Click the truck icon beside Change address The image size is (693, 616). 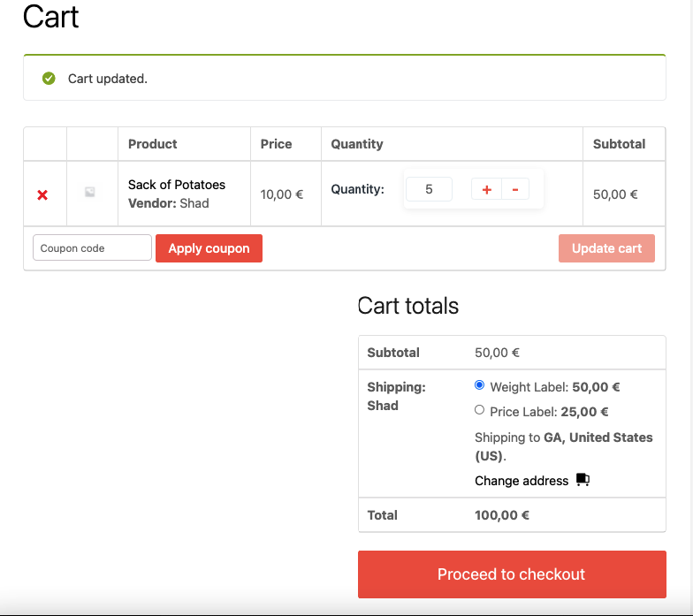(583, 479)
